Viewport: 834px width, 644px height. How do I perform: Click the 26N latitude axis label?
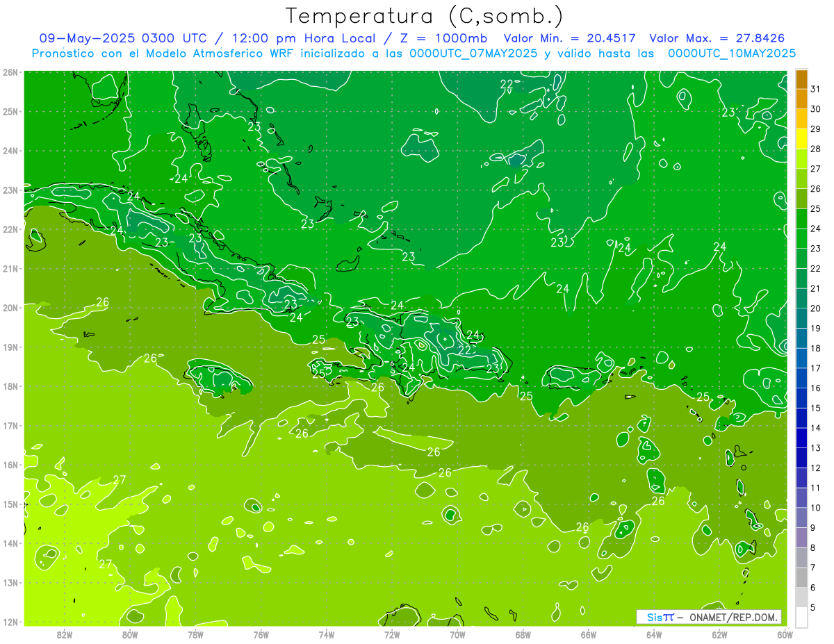(10, 72)
